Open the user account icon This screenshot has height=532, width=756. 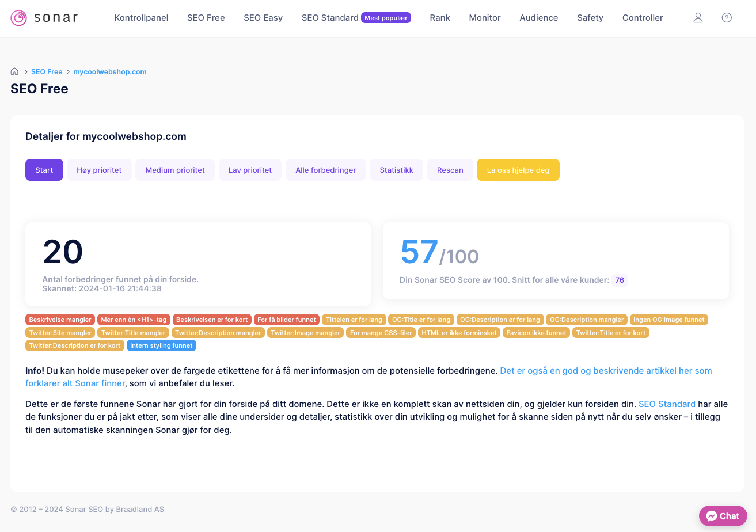click(698, 18)
